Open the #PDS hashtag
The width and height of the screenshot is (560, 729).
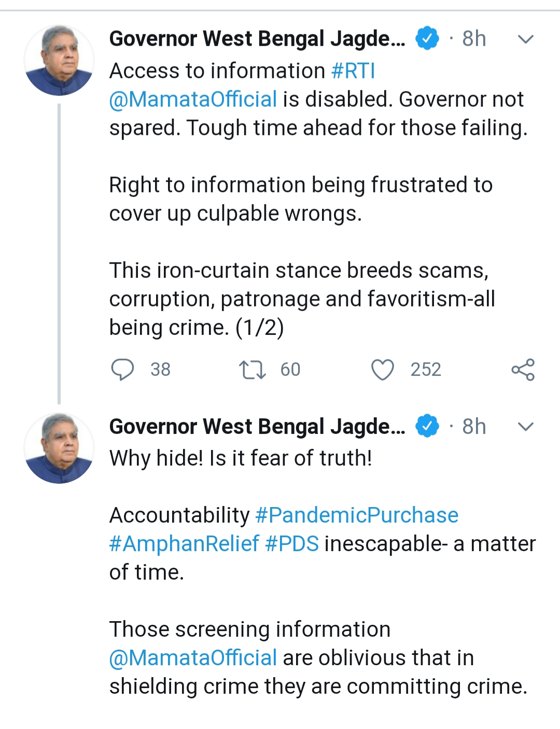pyautogui.click(x=292, y=544)
